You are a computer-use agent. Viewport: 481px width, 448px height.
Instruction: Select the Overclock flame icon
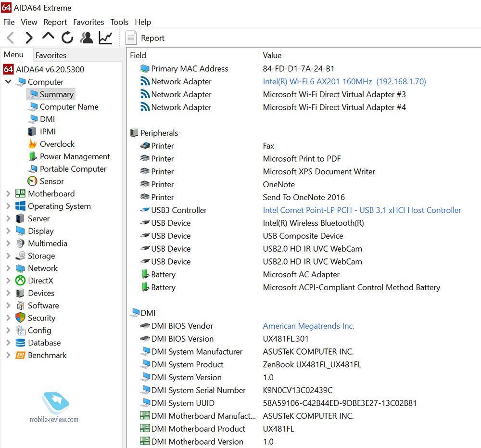tap(32, 144)
